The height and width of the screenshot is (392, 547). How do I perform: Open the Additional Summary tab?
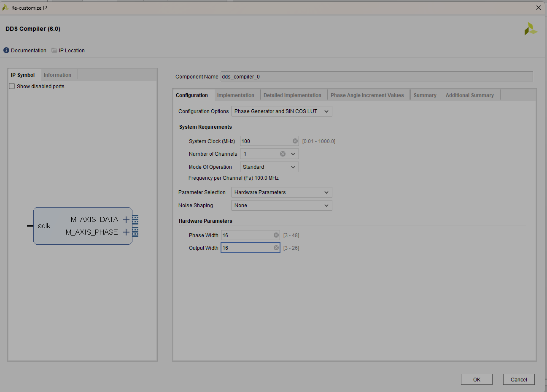pos(470,95)
